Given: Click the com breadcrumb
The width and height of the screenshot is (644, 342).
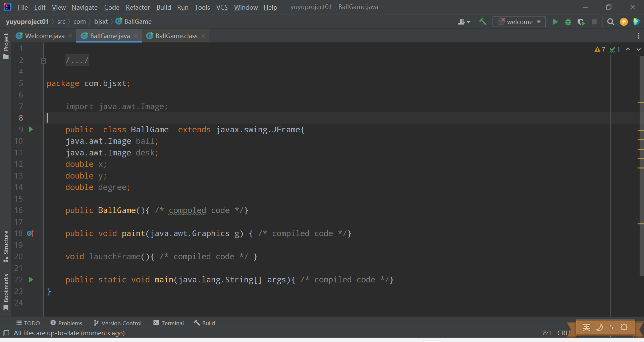Looking at the screenshot, I should coord(79,21).
